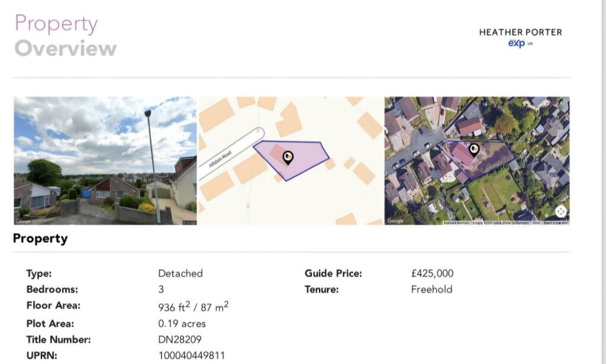Select the UPRN value 100040449811
The height and width of the screenshot is (364, 606).
[192, 356]
